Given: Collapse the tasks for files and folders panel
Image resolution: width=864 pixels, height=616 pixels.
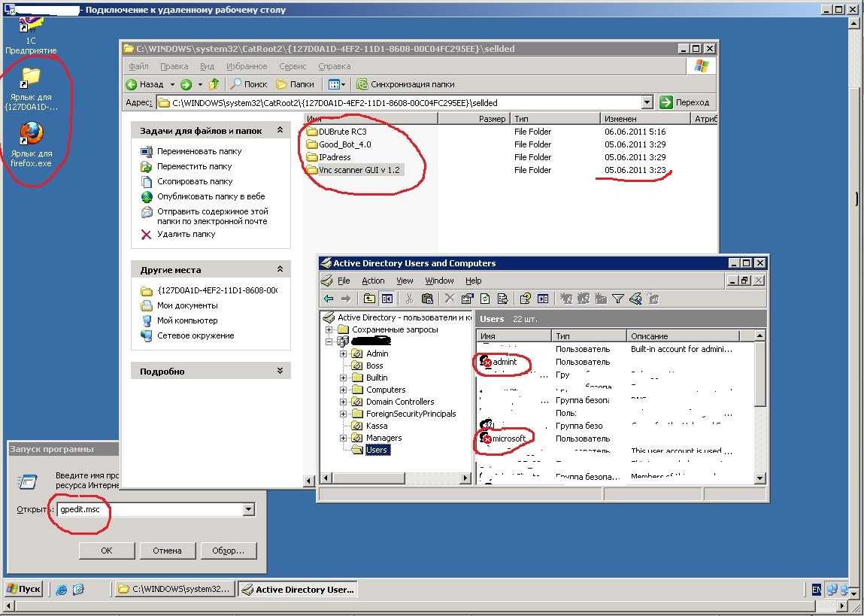Looking at the screenshot, I should click(x=280, y=131).
